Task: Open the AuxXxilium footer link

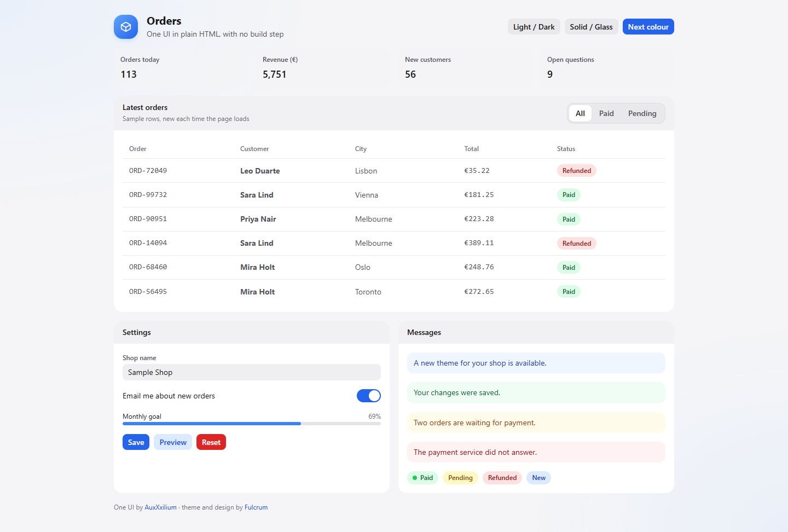Action: point(161,507)
